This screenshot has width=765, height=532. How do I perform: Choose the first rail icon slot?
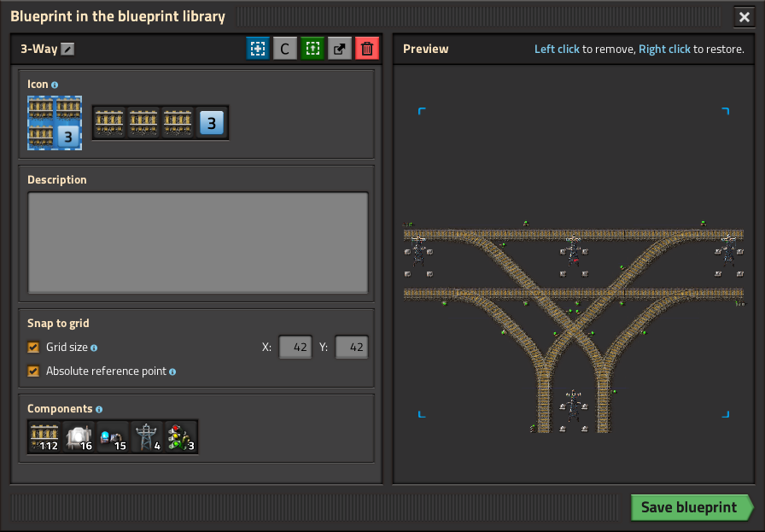pos(109,122)
